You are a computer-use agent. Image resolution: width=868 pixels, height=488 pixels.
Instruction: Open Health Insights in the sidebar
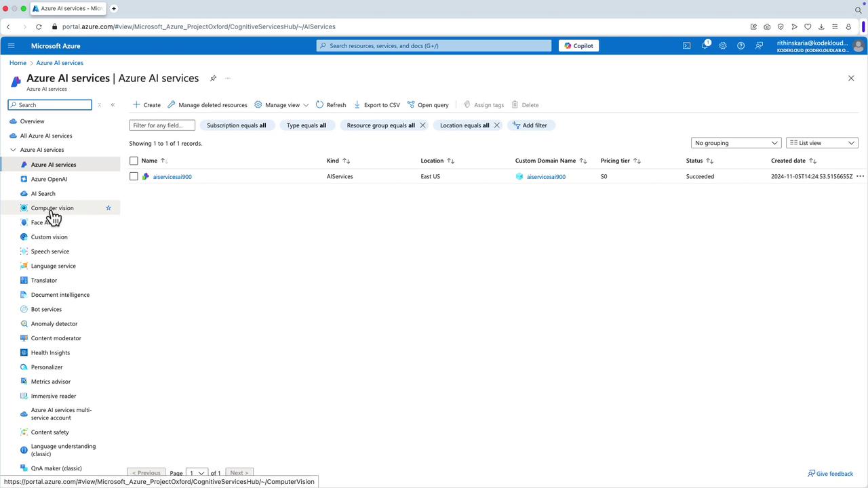tap(50, 353)
